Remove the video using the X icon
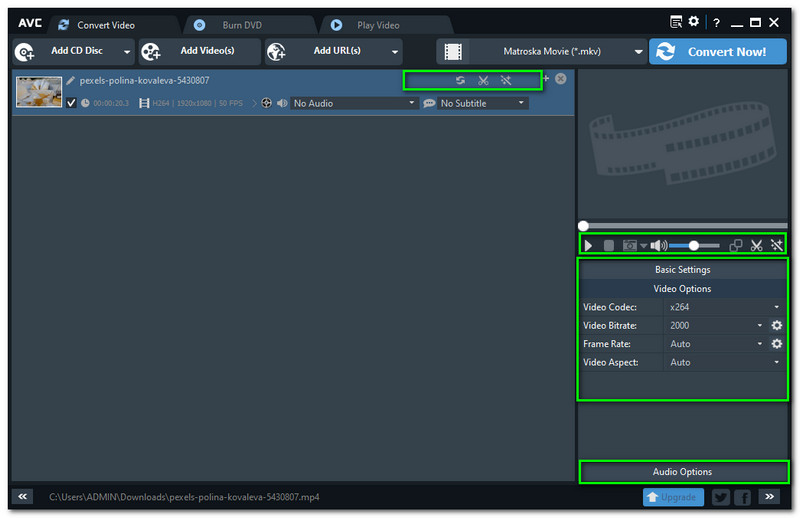Viewport: 800px width, 518px height. click(561, 79)
